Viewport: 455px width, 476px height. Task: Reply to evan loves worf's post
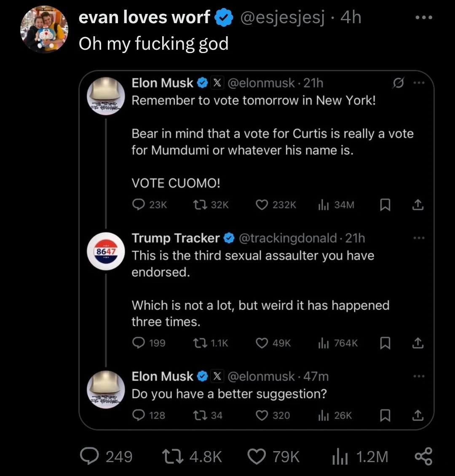tap(90, 457)
